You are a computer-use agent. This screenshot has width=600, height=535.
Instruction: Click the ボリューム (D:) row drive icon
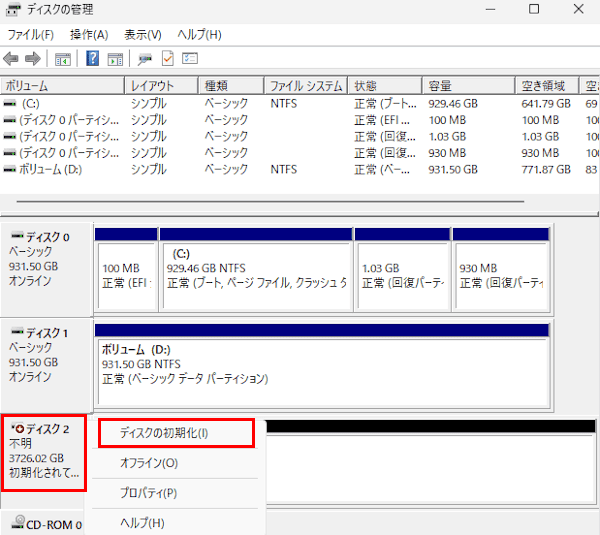coord(10,169)
